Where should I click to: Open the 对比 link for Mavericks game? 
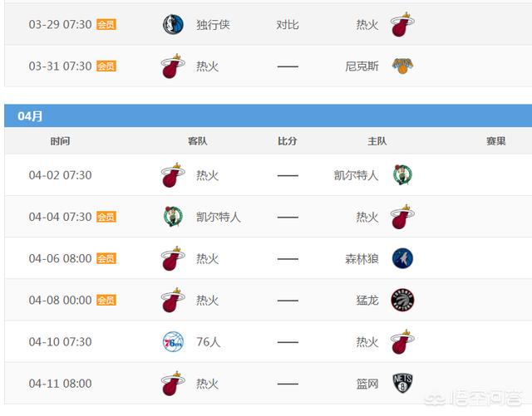288,25
